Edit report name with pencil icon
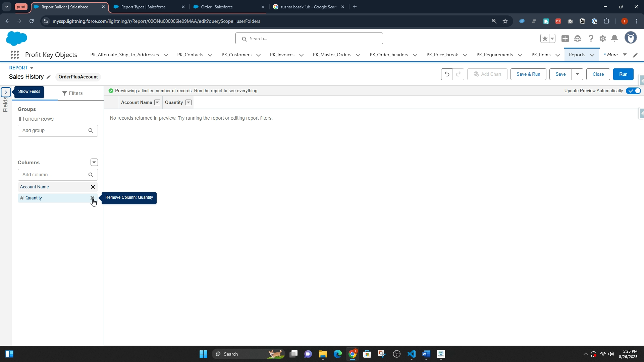644x362 pixels. pos(49,77)
